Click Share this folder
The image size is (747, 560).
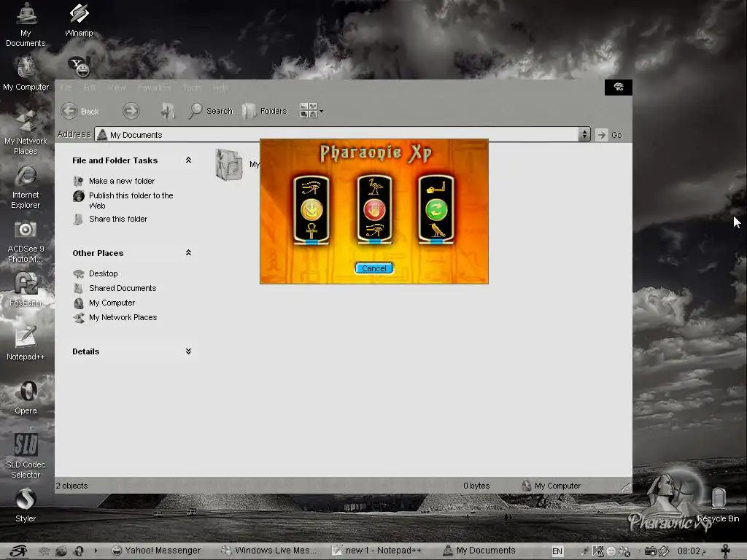click(118, 219)
